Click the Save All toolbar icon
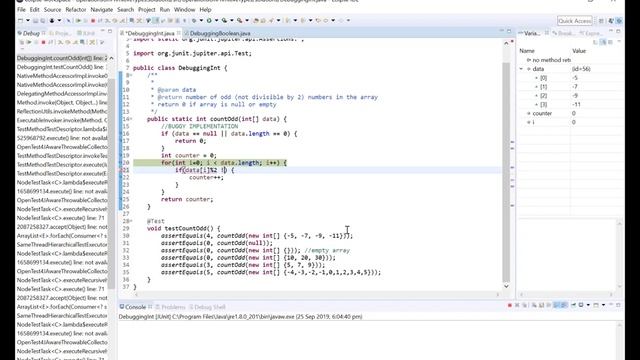The height and width of the screenshot is (360, 640). [x=42, y=20]
